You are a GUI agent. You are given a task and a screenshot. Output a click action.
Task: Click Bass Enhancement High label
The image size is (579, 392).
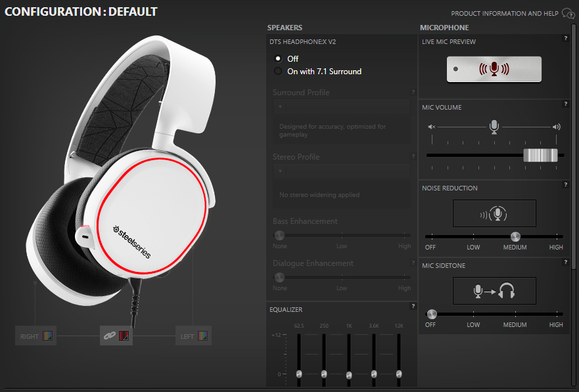point(404,246)
